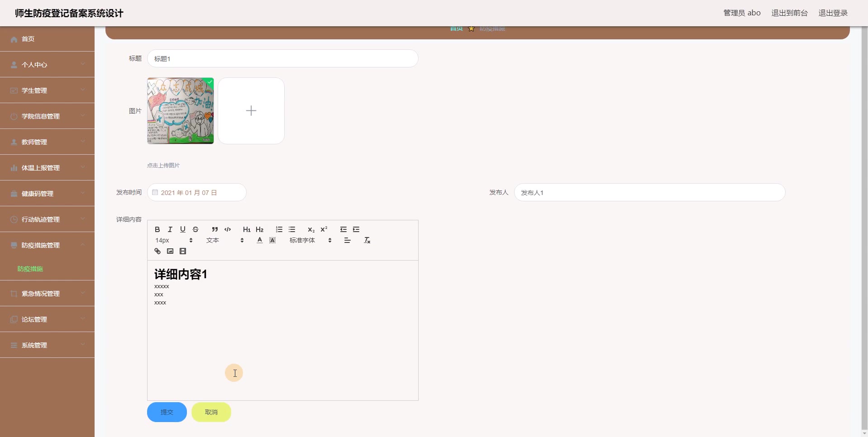Create an ordered numbered list

click(279, 229)
